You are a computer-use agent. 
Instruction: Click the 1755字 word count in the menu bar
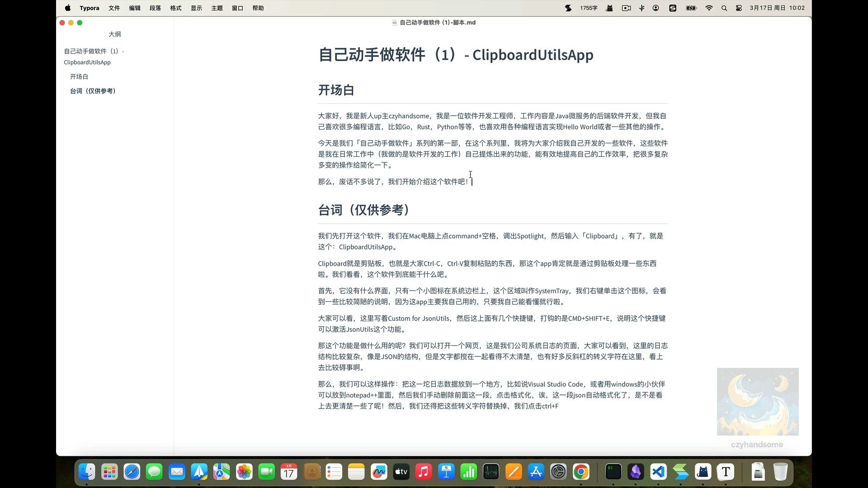pyautogui.click(x=589, y=8)
